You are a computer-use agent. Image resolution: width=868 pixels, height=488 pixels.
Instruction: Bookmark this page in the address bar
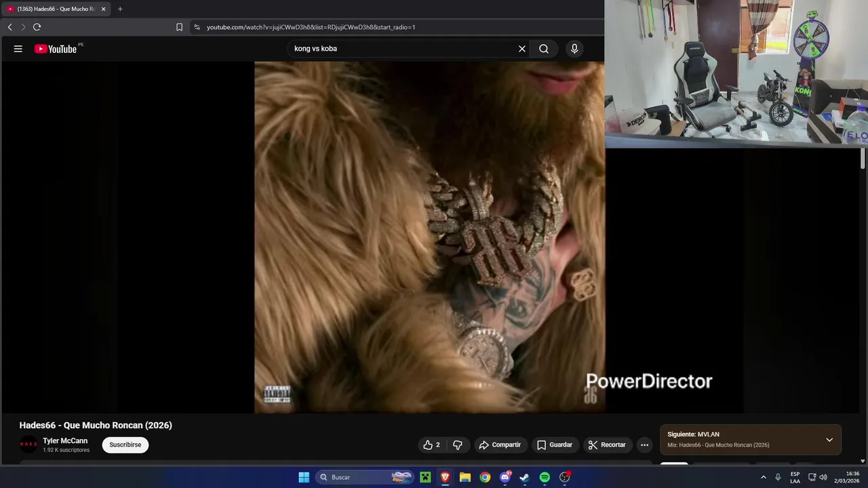[179, 27]
